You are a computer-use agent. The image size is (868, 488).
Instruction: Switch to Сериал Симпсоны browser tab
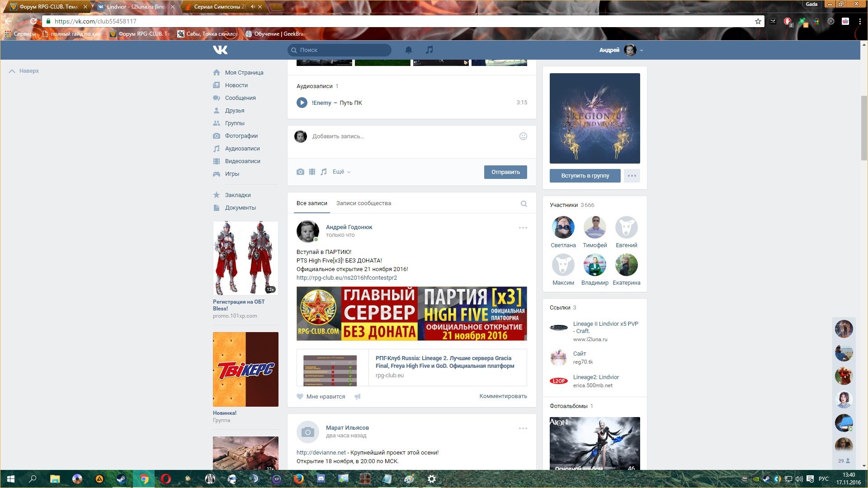click(222, 7)
